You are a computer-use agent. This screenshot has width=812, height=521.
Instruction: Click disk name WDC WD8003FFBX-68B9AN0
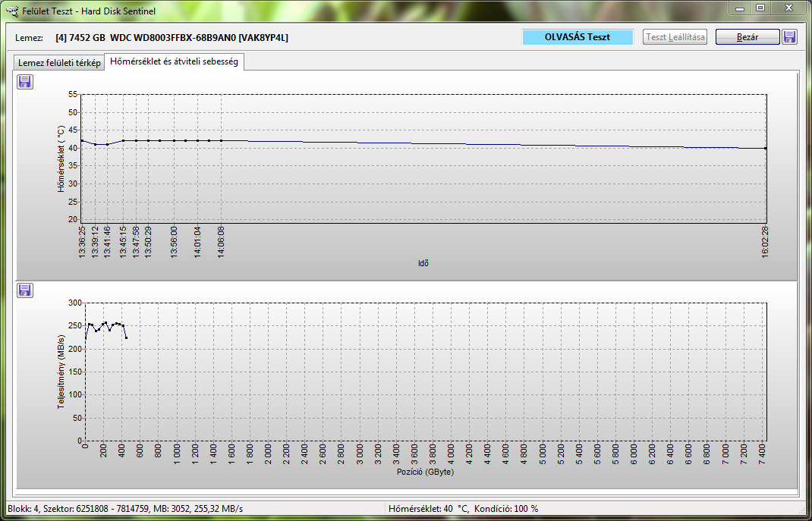coord(174,38)
